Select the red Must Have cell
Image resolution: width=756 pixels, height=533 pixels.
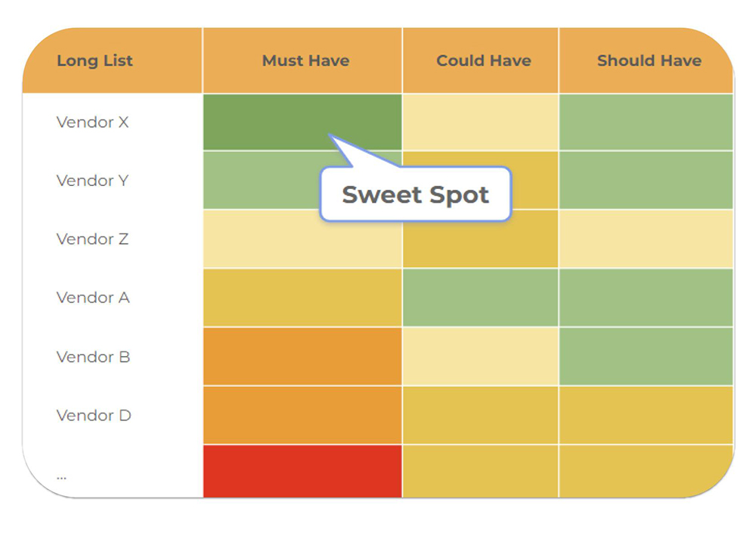point(302,471)
